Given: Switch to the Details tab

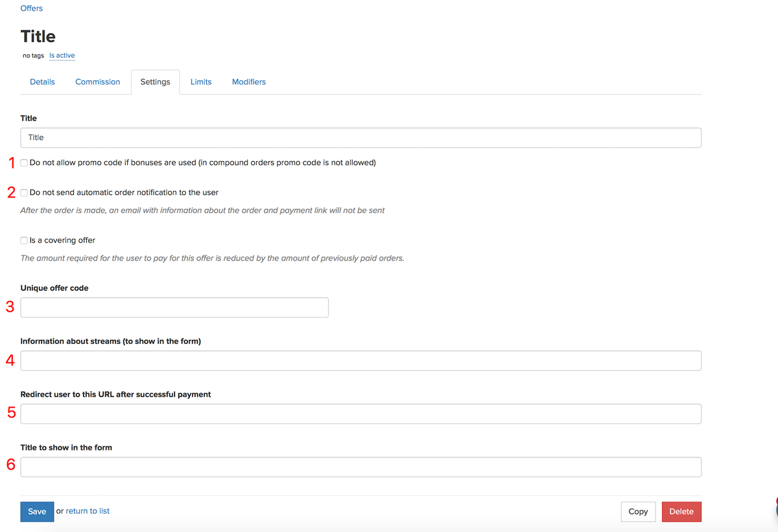Looking at the screenshot, I should point(42,82).
